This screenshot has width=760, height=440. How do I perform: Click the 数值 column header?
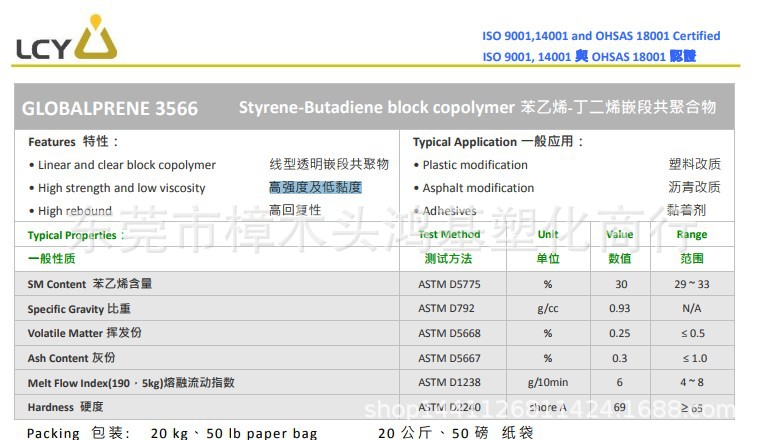620,258
